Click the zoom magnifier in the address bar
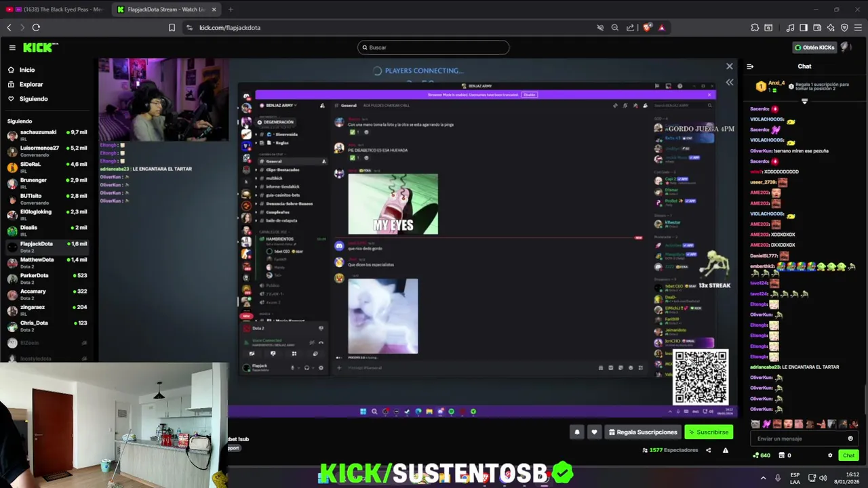Image resolution: width=868 pixels, height=488 pixels. [615, 28]
